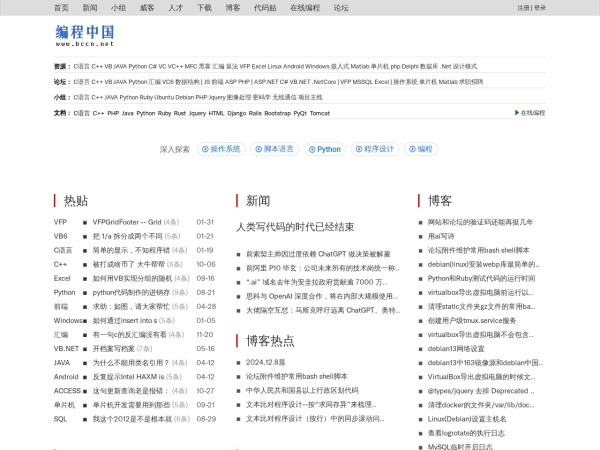Go to the 代码贴 navigation item
Viewport: 600px width, 450px height.
tap(265, 7)
